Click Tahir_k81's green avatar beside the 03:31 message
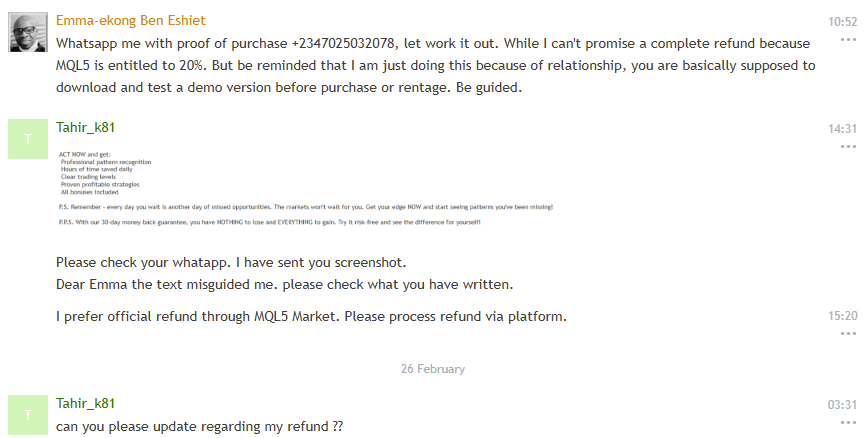Image resolution: width=867 pixels, height=438 pixels. tap(27, 414)
